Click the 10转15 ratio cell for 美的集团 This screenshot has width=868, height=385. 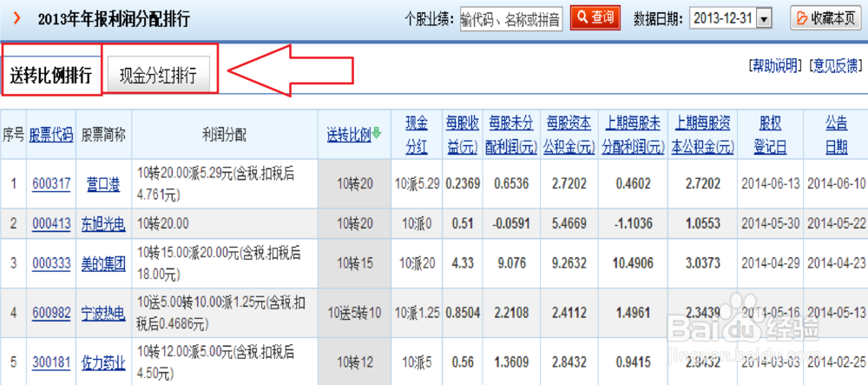(355, 263)
